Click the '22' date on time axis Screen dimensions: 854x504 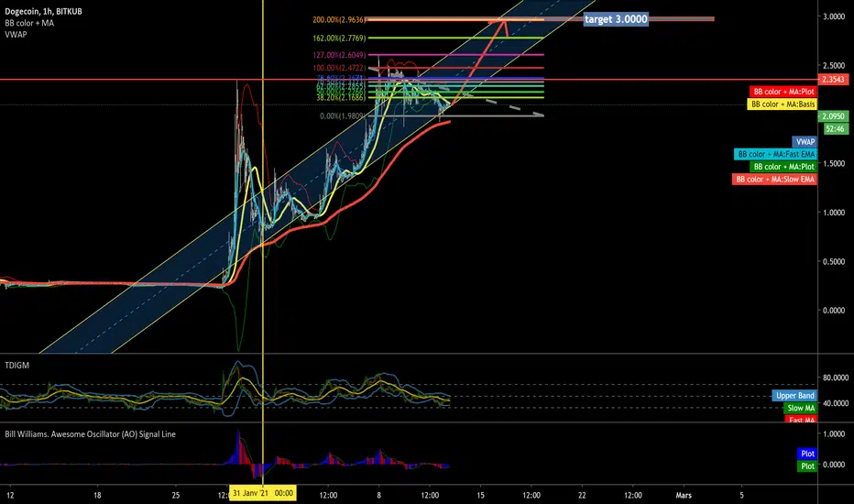pyautogui.click(x=582, y=495)
